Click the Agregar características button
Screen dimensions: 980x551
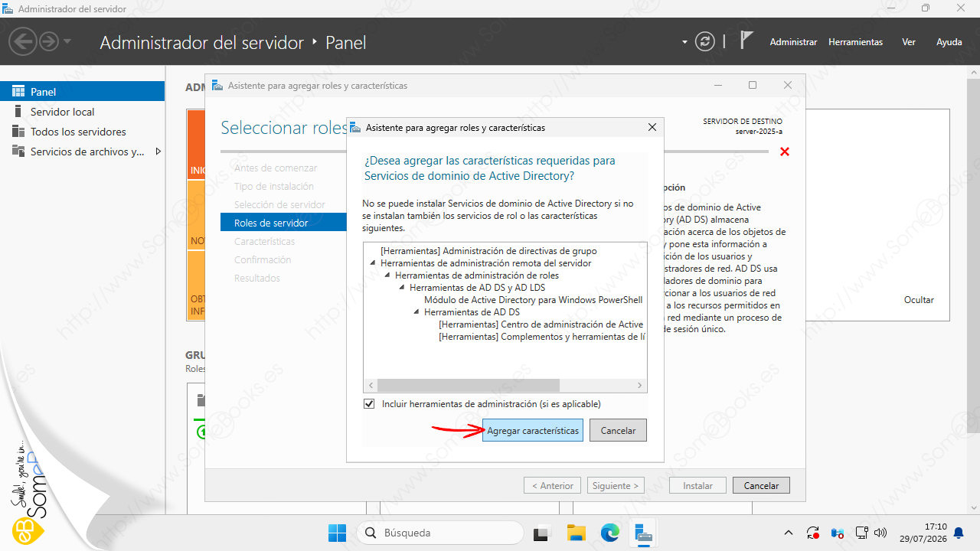point(533,431)
